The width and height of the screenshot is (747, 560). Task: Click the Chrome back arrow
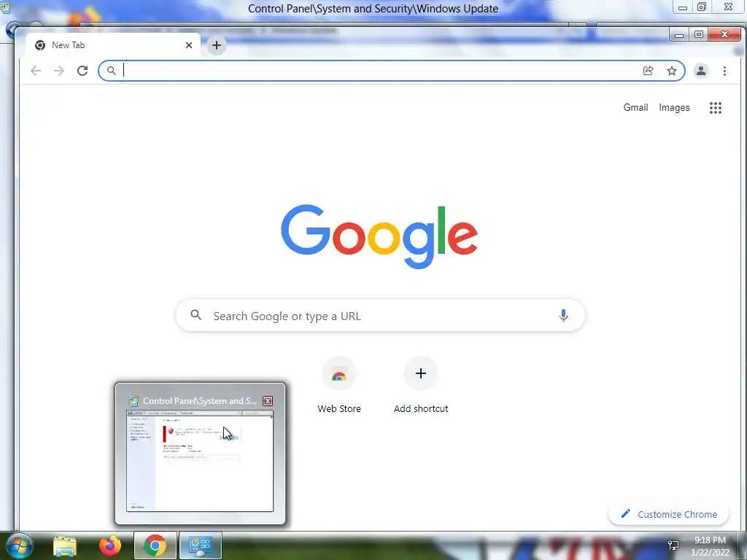click(x=36, y=71)
